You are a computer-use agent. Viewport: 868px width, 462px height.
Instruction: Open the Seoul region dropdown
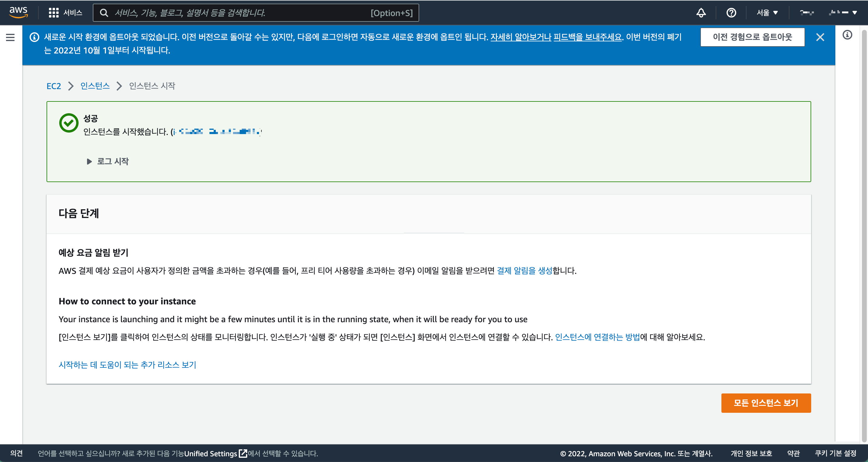[x=767, y=13]
